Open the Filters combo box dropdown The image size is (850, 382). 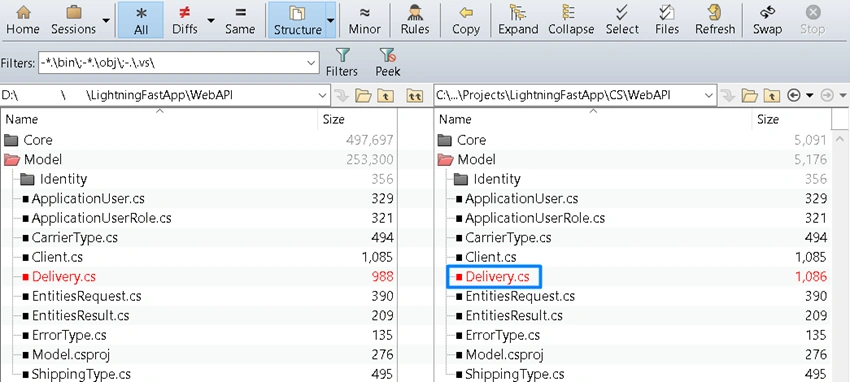312,63
